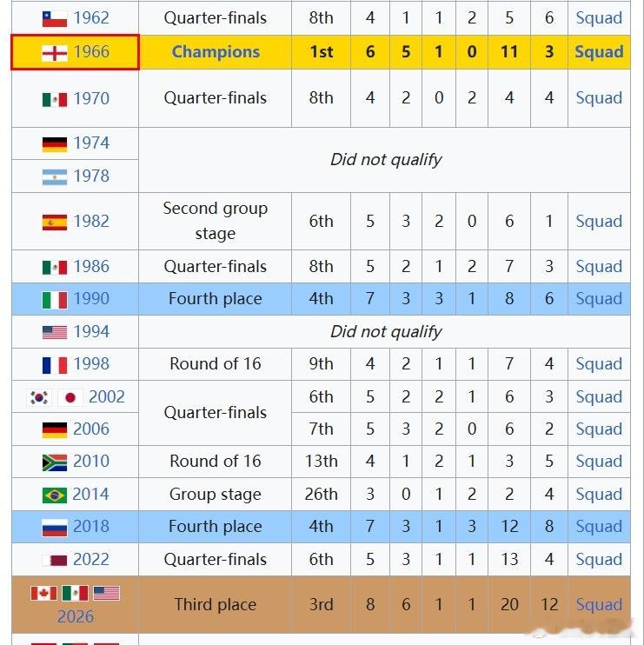Open the 2022 tournament year link

[91, 560]
